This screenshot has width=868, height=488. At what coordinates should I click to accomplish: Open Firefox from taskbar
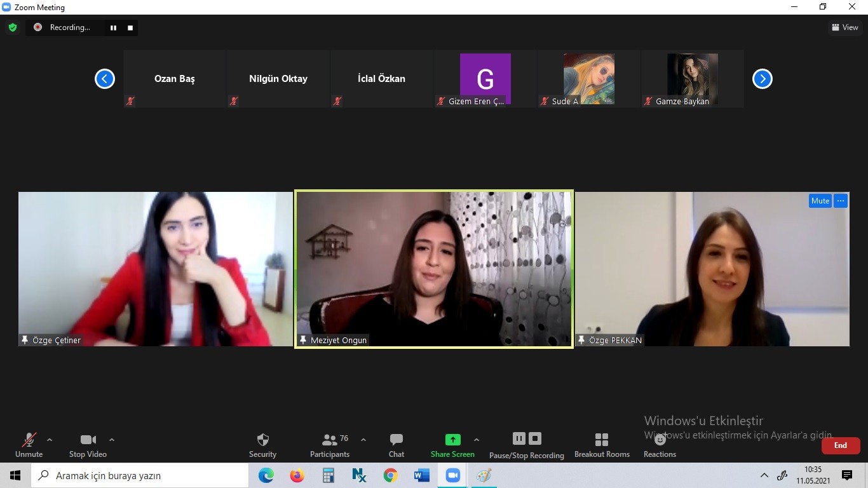pyautogui.click(x=297, y=475)
